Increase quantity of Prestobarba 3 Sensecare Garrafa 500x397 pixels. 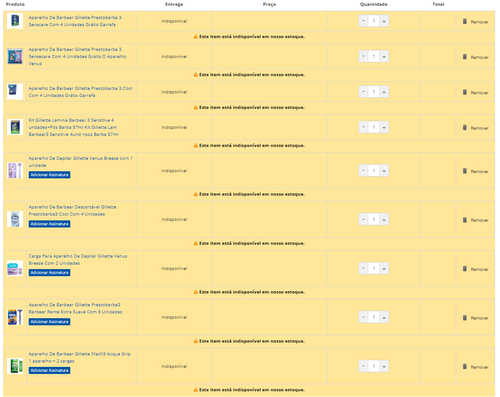coord(384,21)
